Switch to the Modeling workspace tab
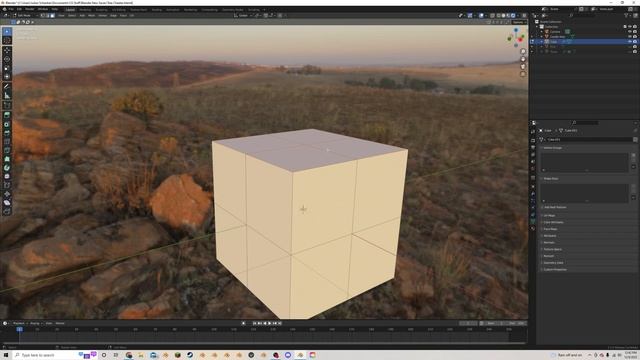 coord(85,9)
